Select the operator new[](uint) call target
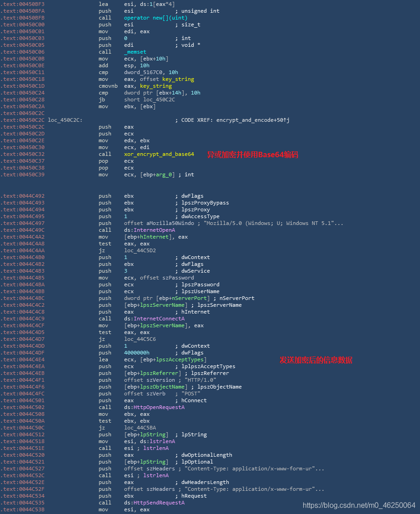Viewport: 420px width, 514px height. click(x=155, y=18)
